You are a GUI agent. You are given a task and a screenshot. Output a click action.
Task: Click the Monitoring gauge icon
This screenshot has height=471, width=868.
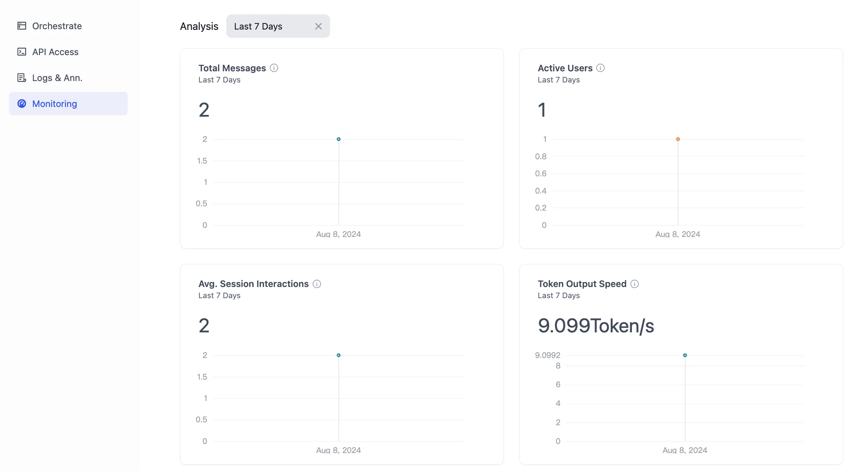[22, 104]
